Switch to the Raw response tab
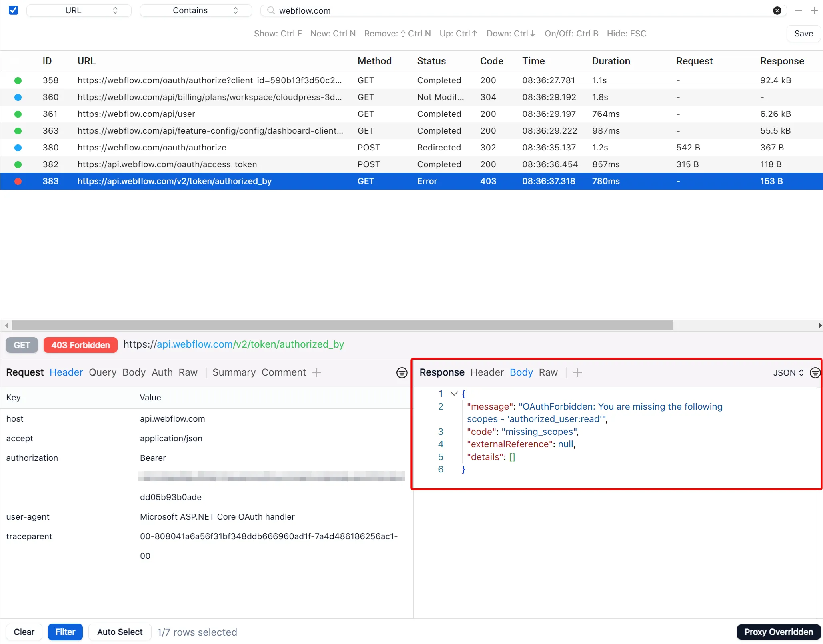823x644 pixels. coord(548,372)
